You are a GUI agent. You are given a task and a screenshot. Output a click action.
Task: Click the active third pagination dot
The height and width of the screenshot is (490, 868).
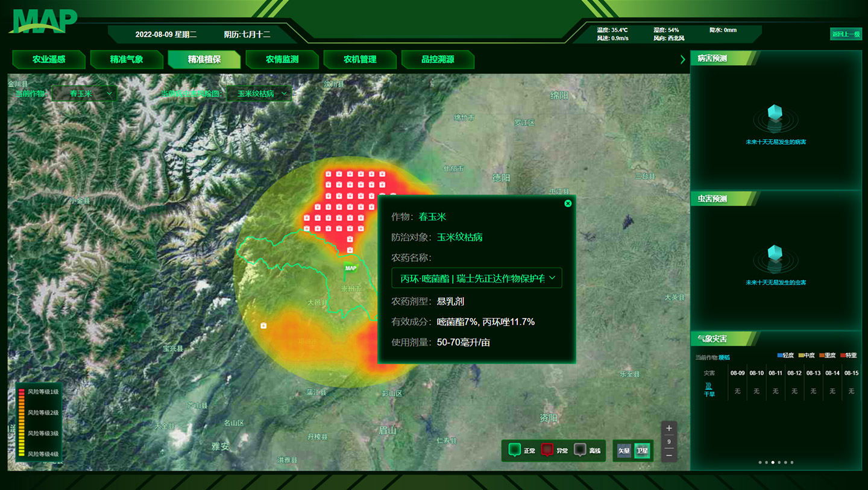[x=773, y=462]
